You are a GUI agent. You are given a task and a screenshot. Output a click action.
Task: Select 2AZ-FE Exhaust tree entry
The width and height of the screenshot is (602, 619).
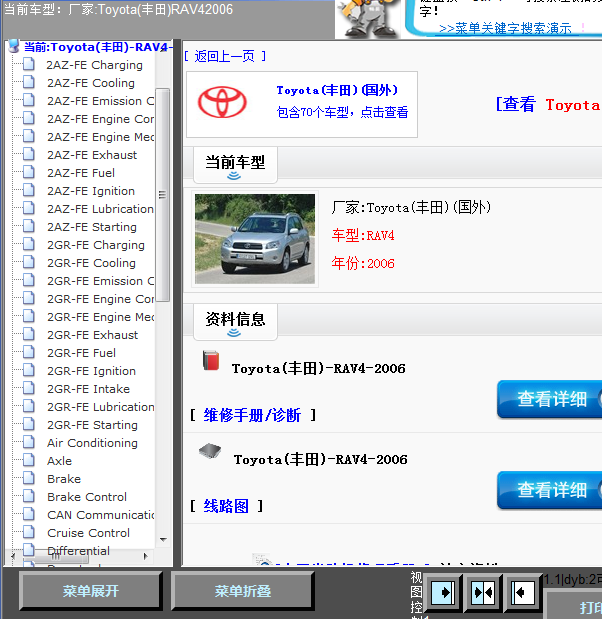(92, 155)
